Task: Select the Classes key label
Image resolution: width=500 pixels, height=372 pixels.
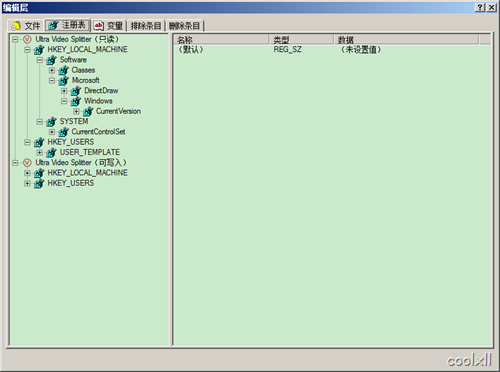Action: tap(83, 70)
